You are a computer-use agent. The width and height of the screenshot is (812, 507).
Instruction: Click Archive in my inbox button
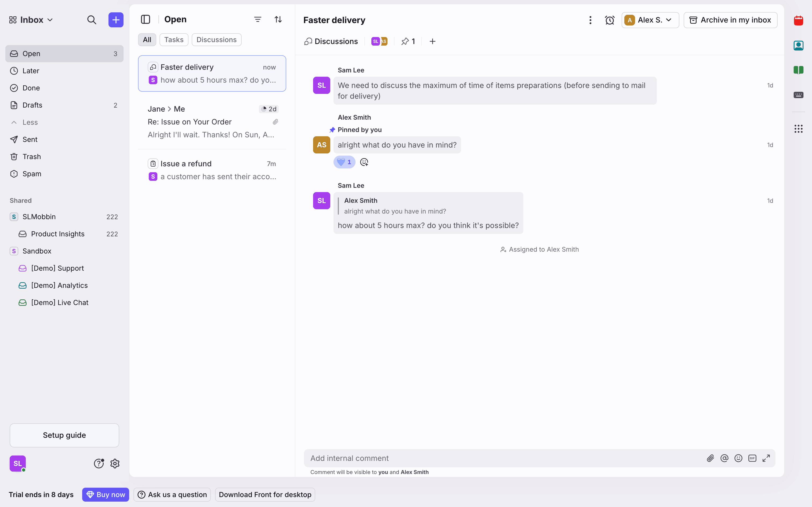(x=730, y=20)
